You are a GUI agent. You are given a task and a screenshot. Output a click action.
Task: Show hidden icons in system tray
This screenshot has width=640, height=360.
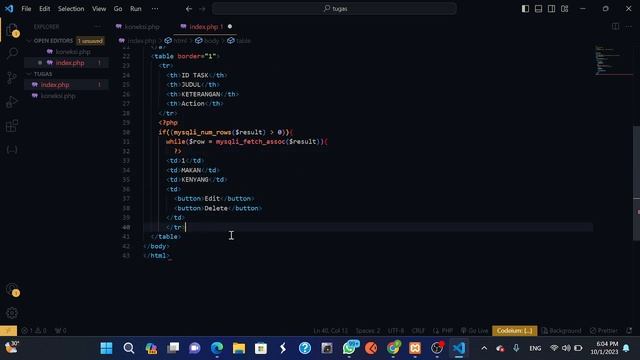(484, 348)
